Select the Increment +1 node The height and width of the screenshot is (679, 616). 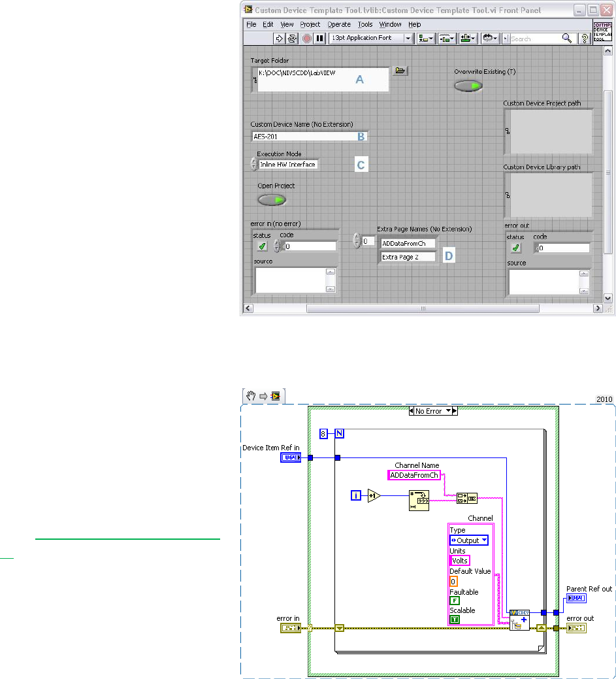pyautogui.click(x=374, y=495)
